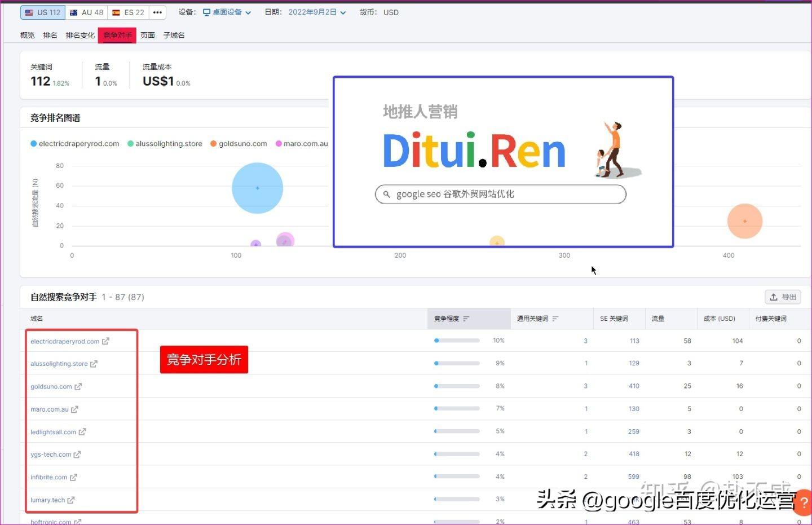Open external link icon for infibrite.com

coord(73,477)
